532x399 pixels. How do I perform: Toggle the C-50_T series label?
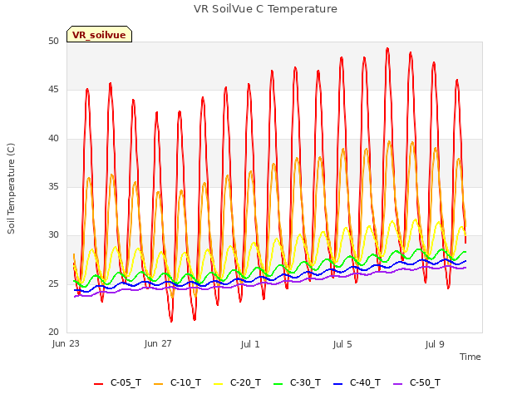[x=425, y=382]
